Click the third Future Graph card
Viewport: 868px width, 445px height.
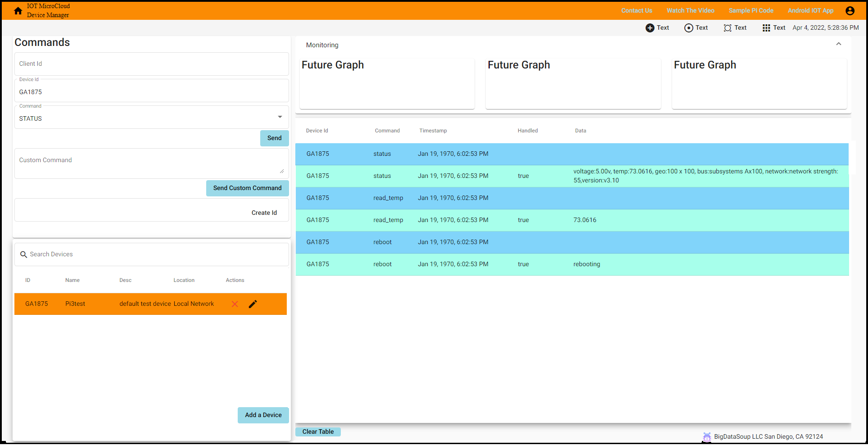pos(759,83)
